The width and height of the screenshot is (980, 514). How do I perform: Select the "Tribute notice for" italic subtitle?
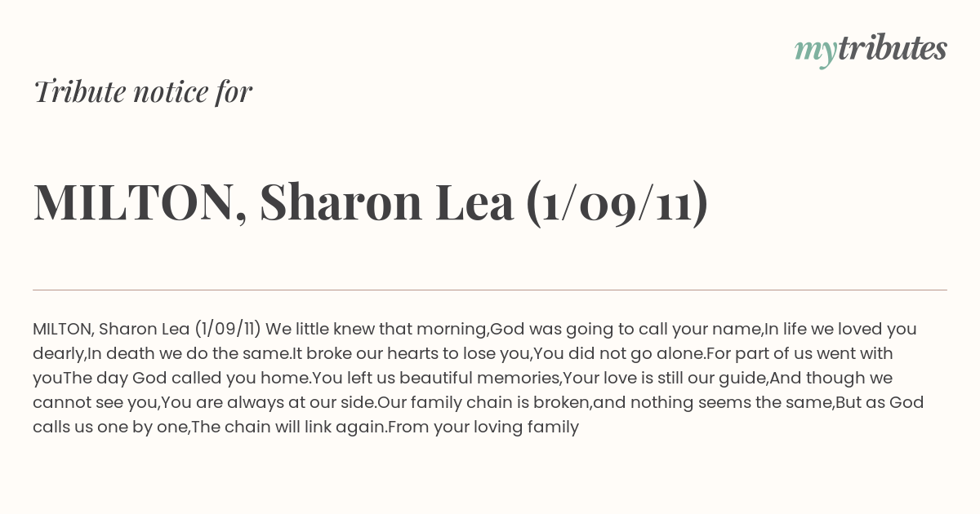pyautogui.click(x=142, y=91)
